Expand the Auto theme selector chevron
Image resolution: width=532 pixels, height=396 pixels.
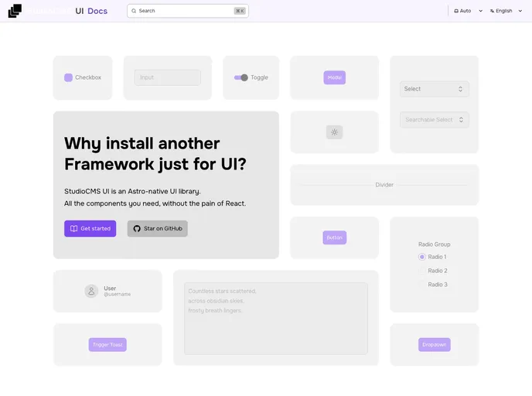coord(480,11)
